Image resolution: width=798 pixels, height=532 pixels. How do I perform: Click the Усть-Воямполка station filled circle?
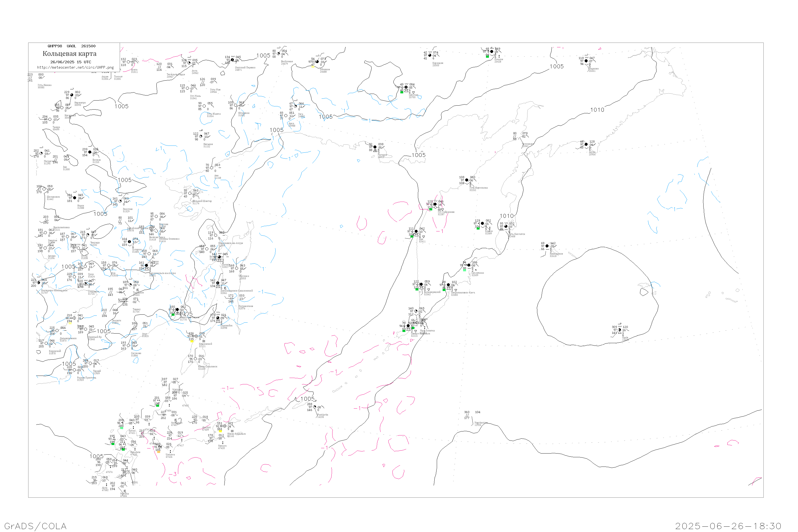[x=467, y=180]
